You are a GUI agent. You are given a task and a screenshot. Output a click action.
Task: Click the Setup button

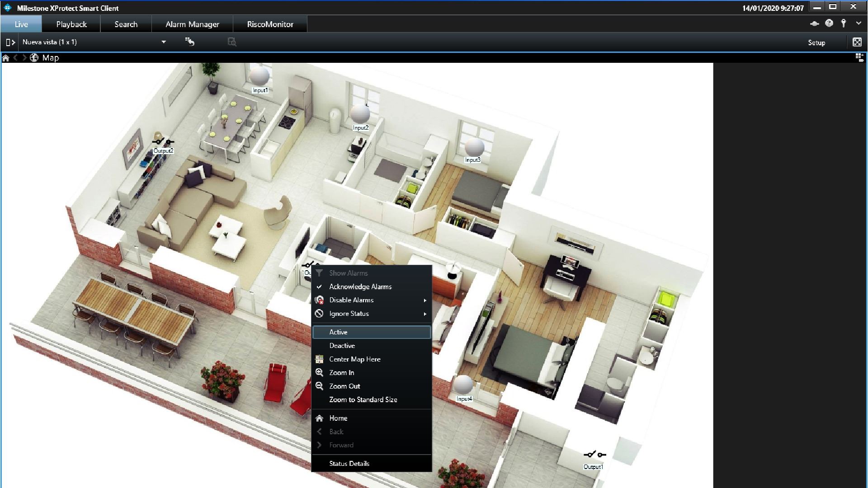point(817,42)
